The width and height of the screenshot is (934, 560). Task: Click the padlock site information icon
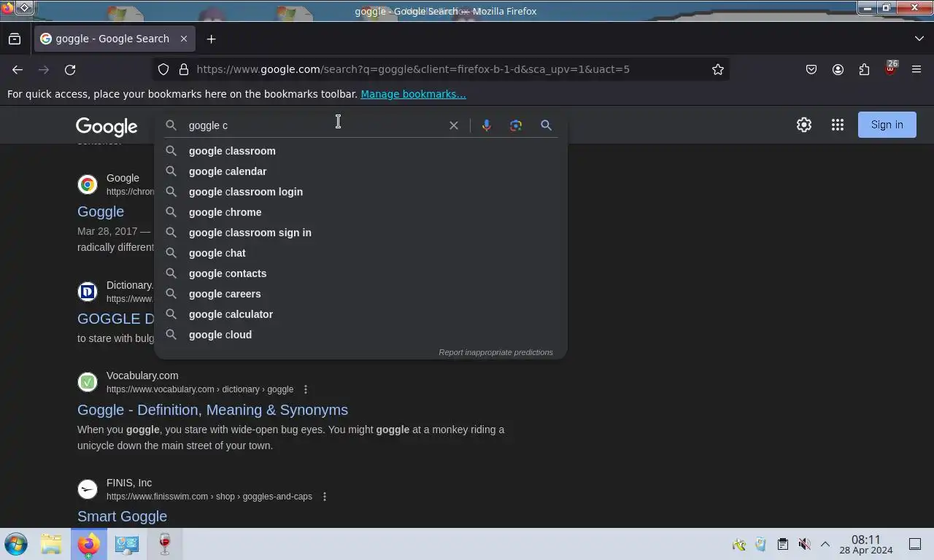tap(184, 69)
